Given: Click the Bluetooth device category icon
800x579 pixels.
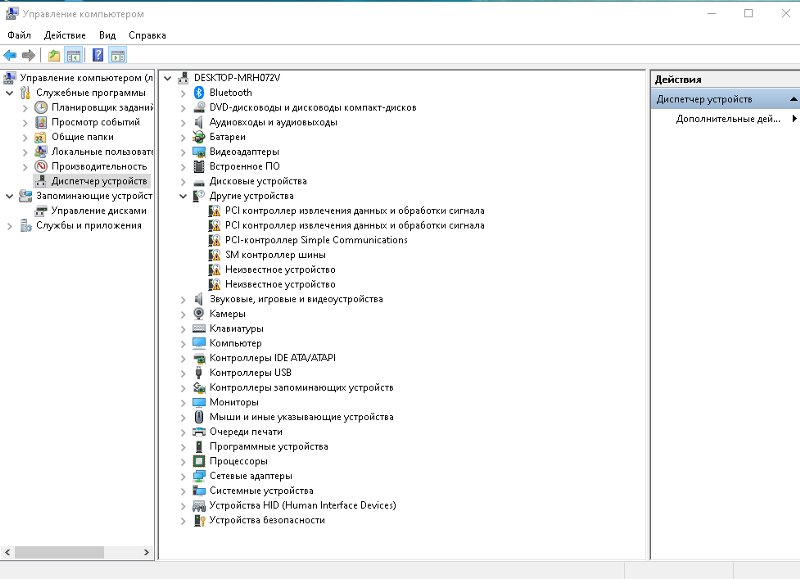Looking at the screenshot, I should pyautogui.click(x=199, y=92).
